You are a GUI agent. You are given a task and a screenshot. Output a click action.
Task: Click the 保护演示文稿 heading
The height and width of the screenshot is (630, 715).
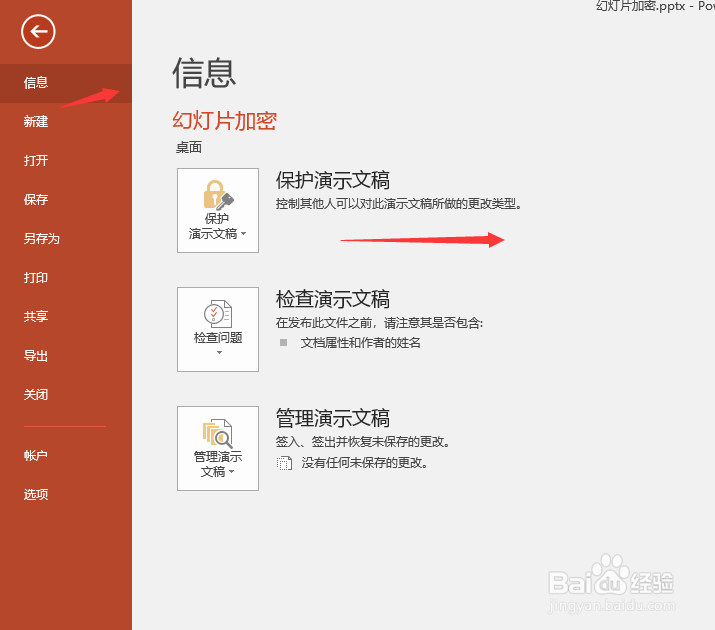[x=333, y=180]
